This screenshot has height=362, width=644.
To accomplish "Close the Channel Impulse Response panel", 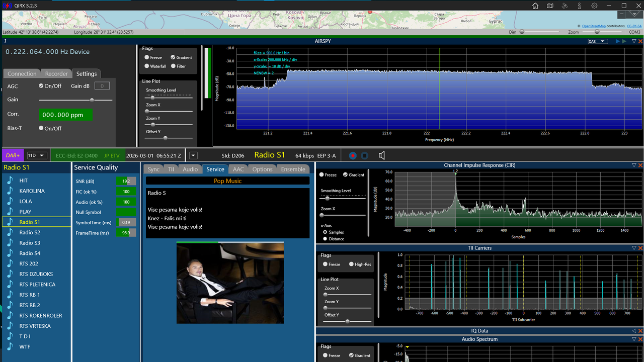I will 640,165.
